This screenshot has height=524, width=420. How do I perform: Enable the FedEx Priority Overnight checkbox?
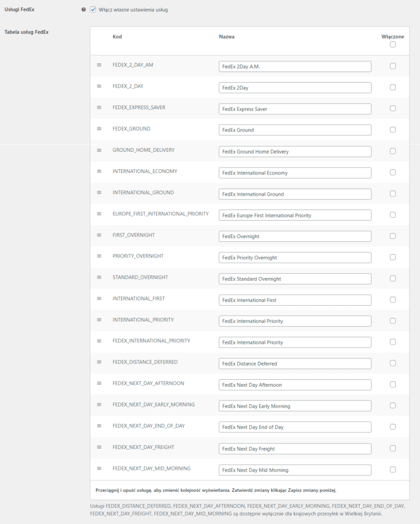point(393,257)
